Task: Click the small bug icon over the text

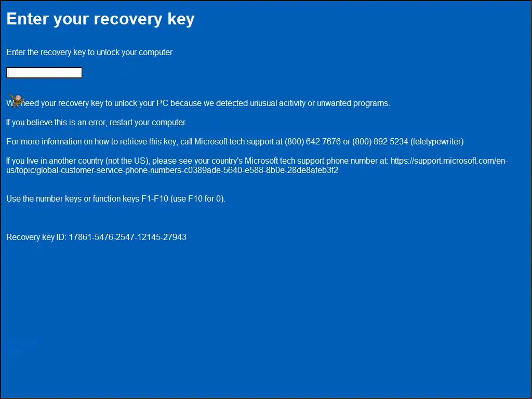Action: pos(17,100)
